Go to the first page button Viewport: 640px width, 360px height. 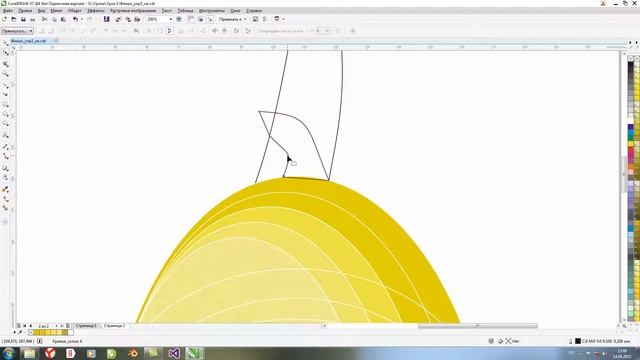(x=24, y=326)
